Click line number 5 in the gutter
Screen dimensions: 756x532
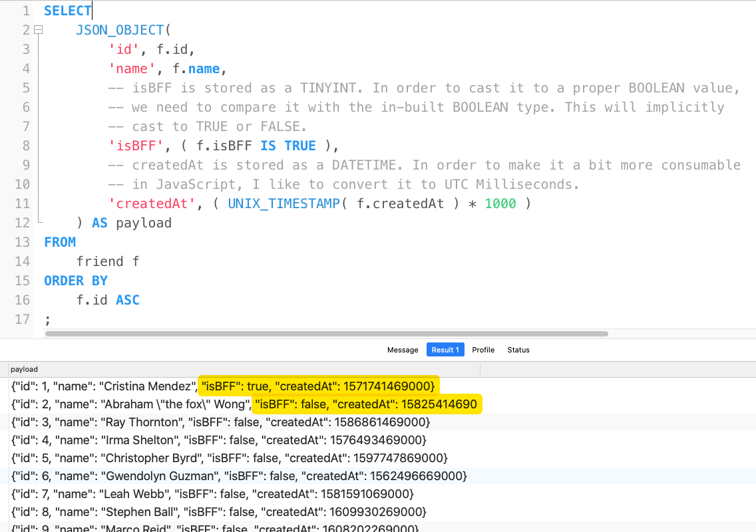tap(25, 87)
